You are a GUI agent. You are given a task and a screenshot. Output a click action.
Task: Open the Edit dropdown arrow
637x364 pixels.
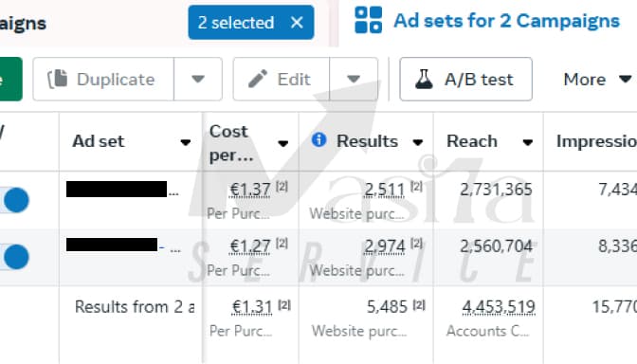[x=354, y=79]
